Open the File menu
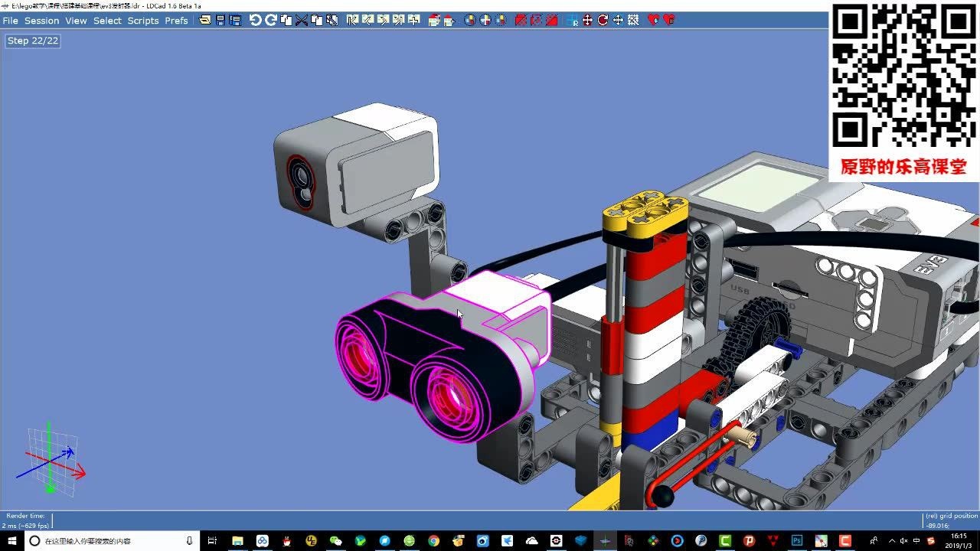 pos(10,21)
